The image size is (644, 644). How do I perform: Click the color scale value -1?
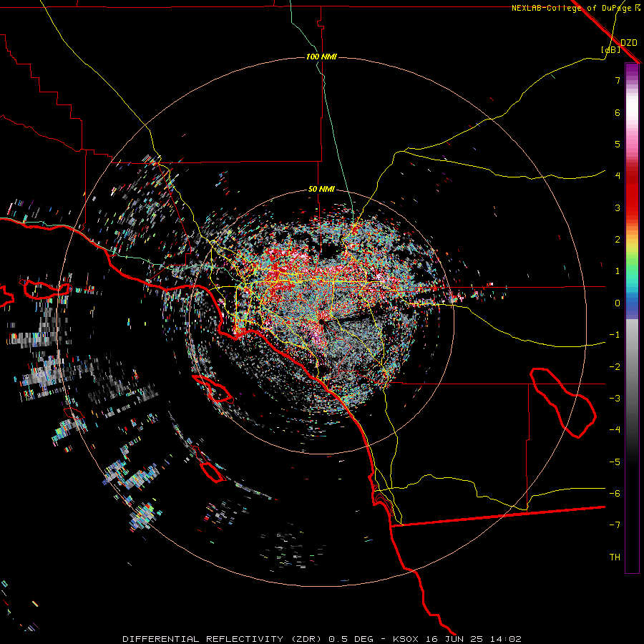click(x=615, y=335)
